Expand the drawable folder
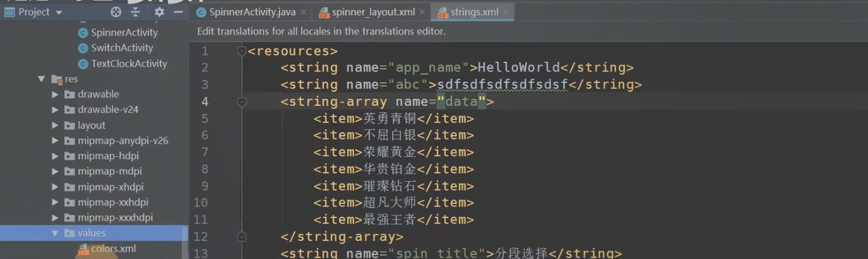Screen dimensions: 868x259 pos(56,94)
